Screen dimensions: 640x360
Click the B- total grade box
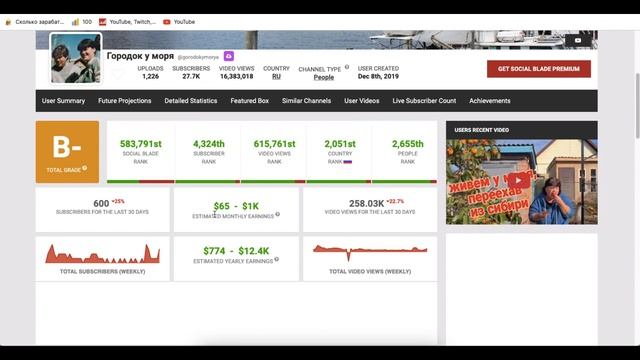click(x=67, y=152)
